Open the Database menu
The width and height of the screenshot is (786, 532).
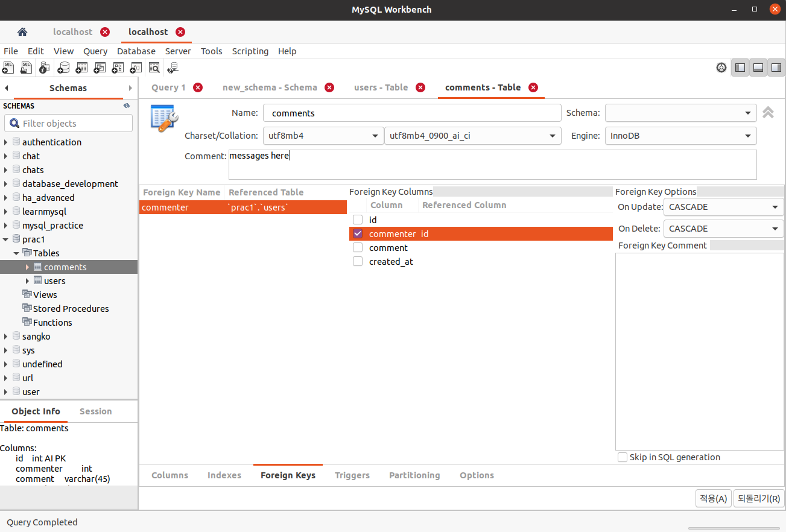point(136,51)
